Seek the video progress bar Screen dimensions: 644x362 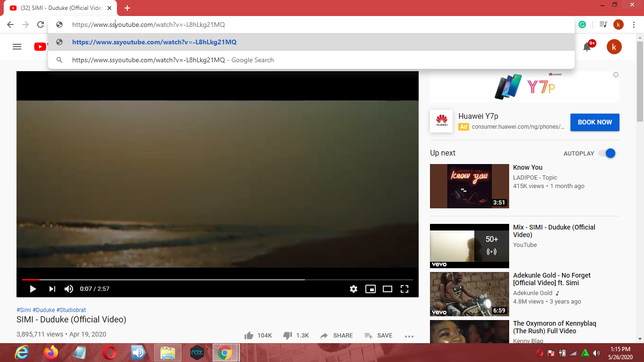click(217, 280)
